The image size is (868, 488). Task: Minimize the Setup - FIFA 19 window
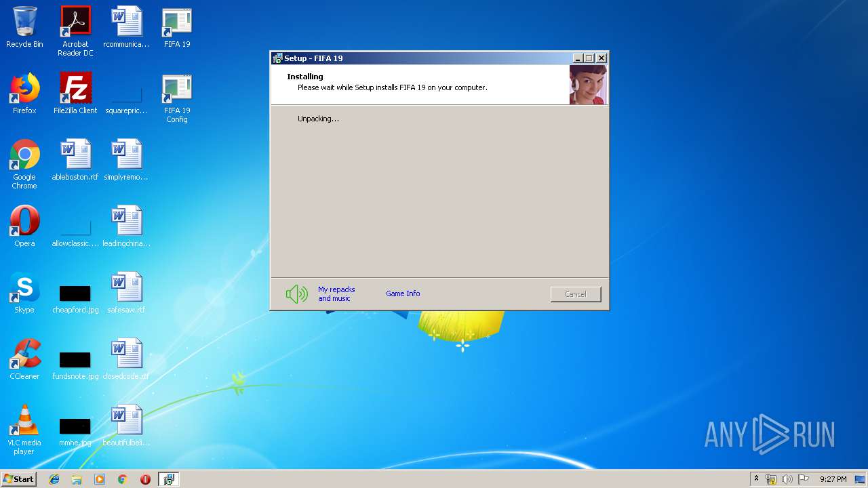click(x=578, y=58)
